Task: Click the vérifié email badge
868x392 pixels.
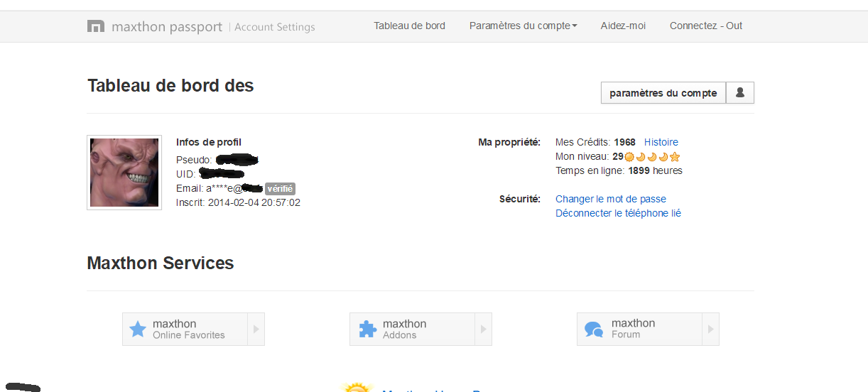Action: 280,188
